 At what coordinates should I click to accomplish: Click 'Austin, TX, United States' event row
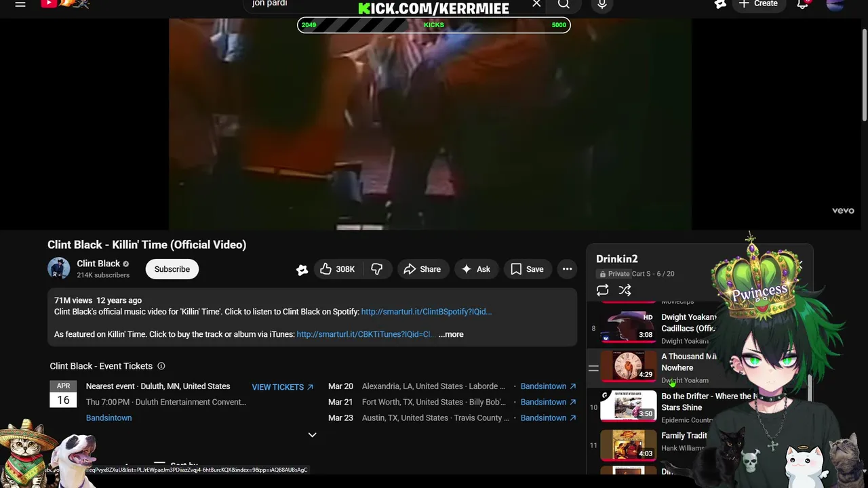tap(435, 418)
